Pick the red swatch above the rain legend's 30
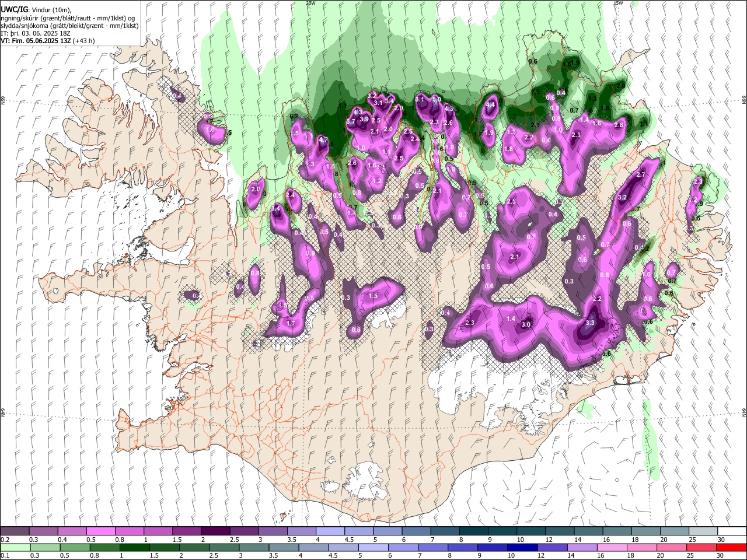The height and width of the screenshot is (560, 747). [731, 548]
